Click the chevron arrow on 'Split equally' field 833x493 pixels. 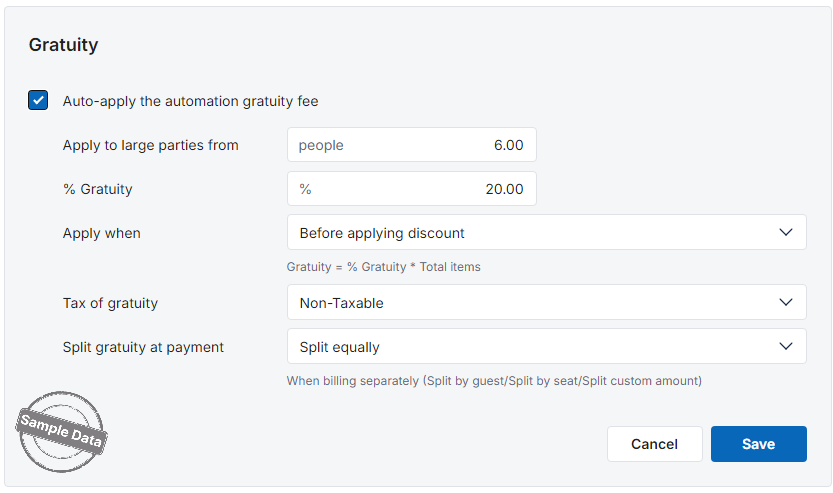(x=785, y=347)
